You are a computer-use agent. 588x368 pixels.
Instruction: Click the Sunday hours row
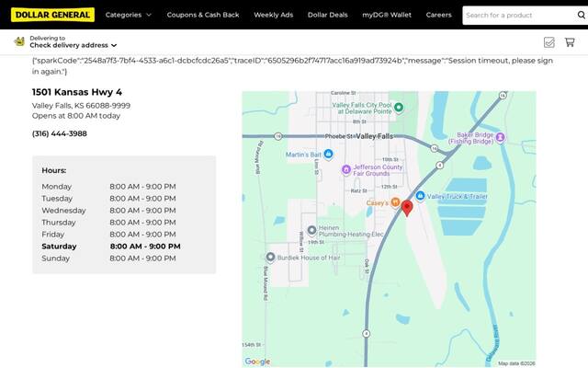pos(108,259)
